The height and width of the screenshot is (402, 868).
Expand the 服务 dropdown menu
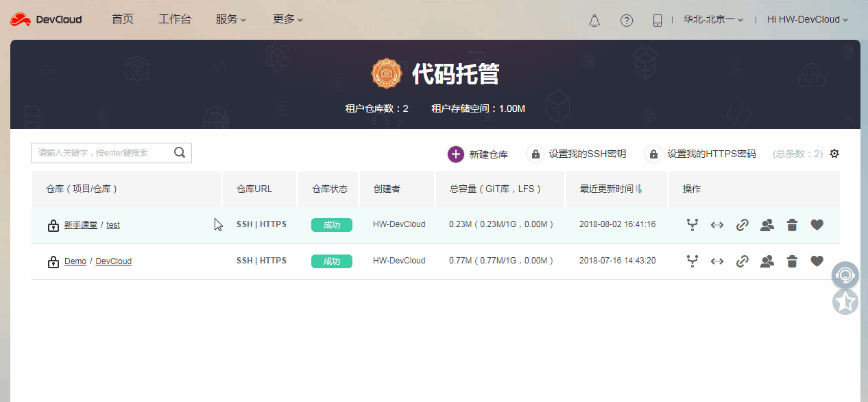click(x=230, y=19)
